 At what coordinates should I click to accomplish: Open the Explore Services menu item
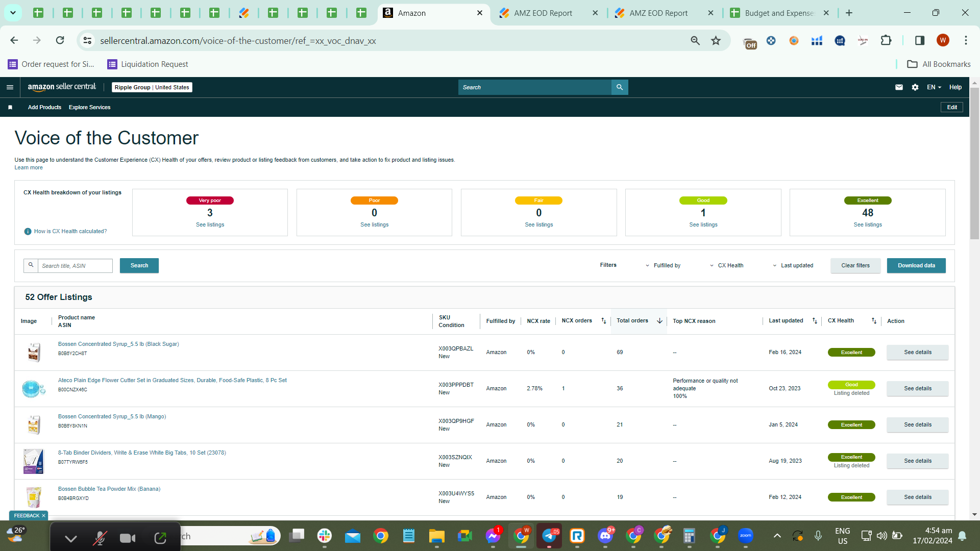pyautogui.click(x=89, y=107)
